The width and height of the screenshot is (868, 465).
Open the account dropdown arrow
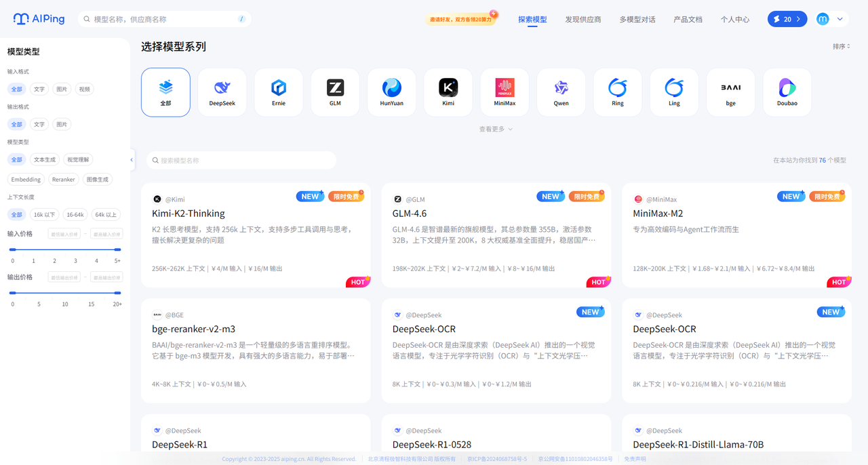pos(841,19)
